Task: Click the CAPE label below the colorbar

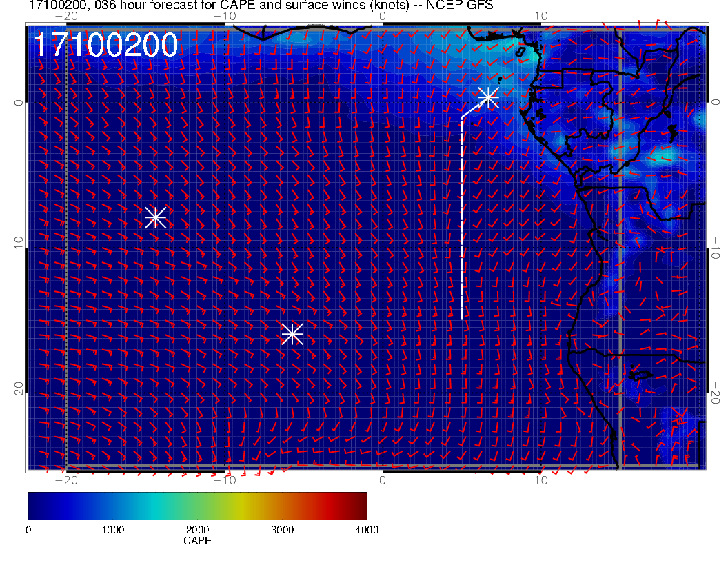Action: 197,541
